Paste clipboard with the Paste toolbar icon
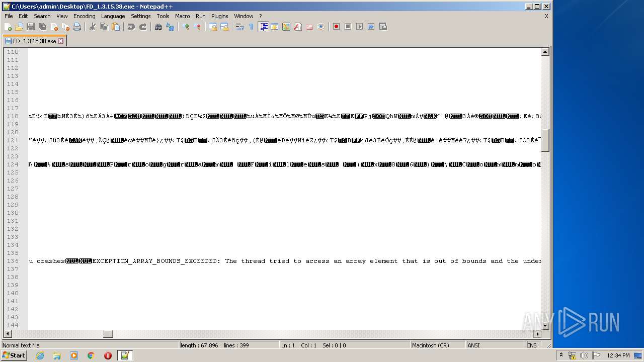 click(x=116, y=27)
